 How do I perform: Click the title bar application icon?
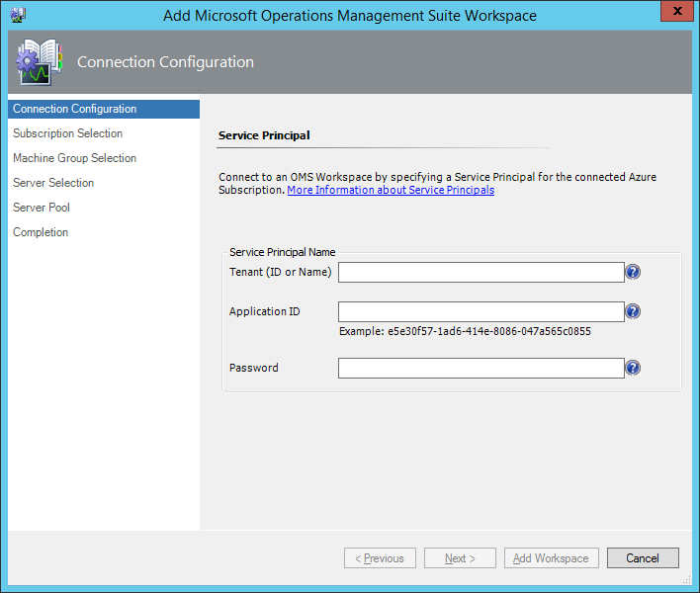tap(18, 15)
